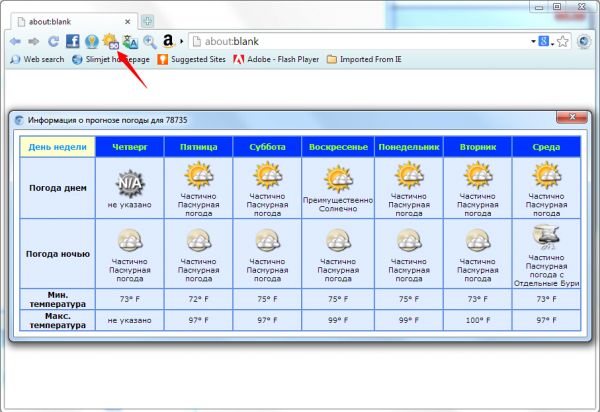Click the zoom magnifier toolbar icon
Image resolution: width=600 pixels, height=412 pixels.
149,41
